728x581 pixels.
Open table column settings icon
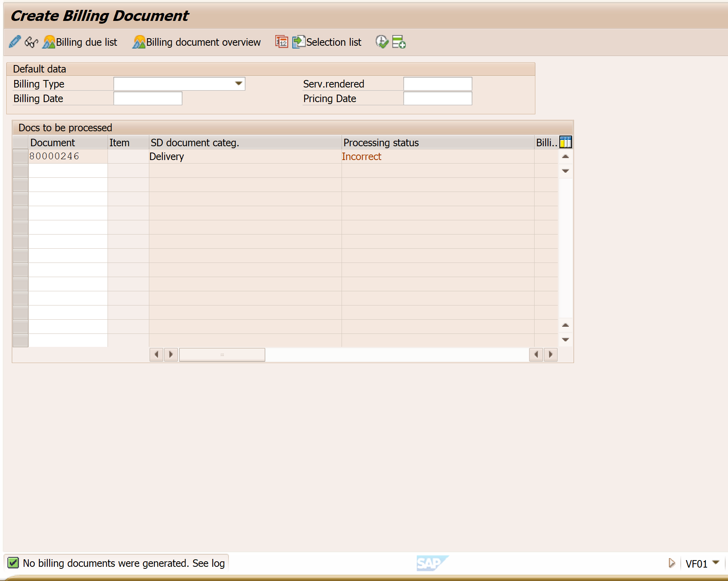click(565, 142)
